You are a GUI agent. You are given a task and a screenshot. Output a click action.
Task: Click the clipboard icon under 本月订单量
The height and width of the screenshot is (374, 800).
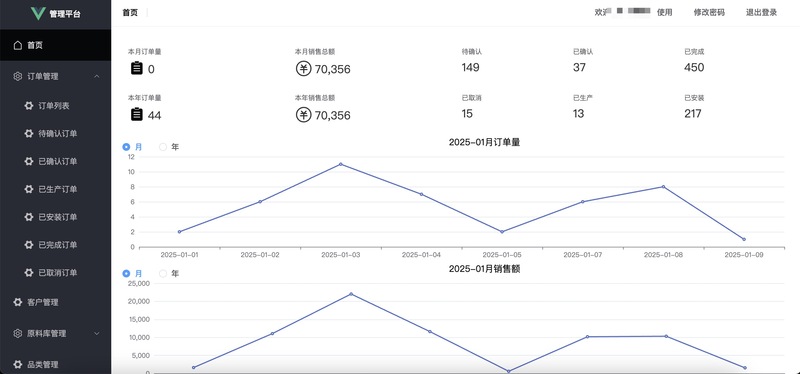(x=136, y=68)
